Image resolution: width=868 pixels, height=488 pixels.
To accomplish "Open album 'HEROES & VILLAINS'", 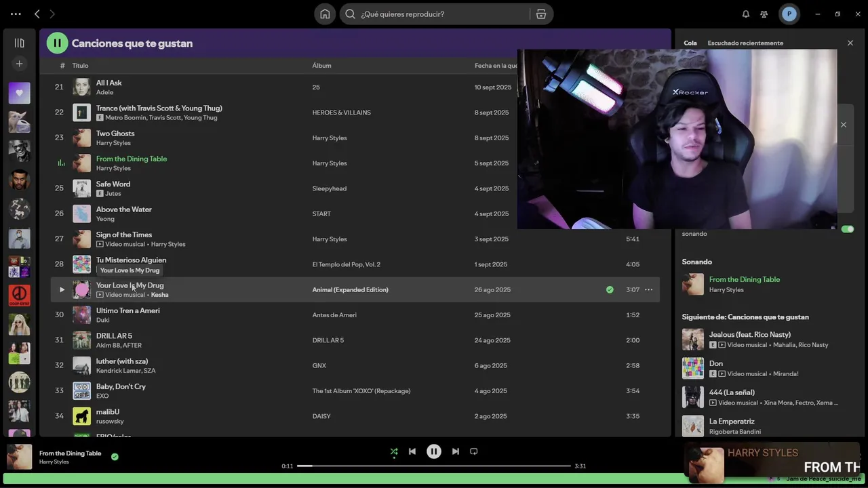I will [x=341, y=113].
